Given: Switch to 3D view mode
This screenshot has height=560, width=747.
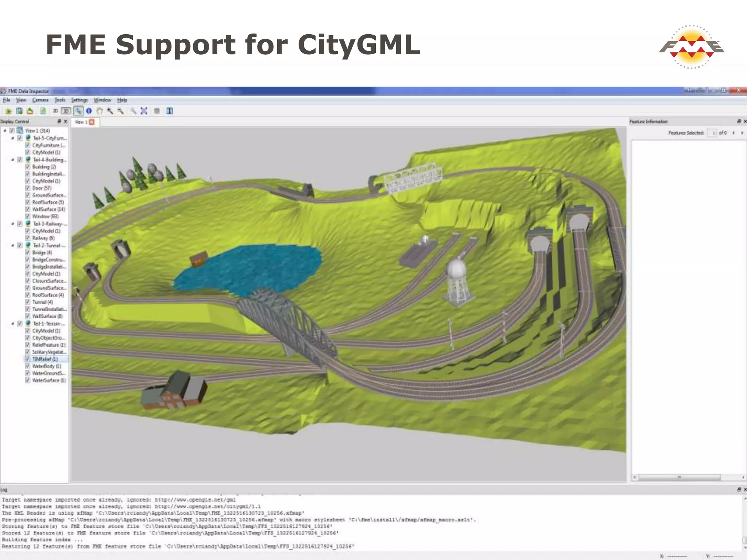Looking at the screenshot, I should tap(66, 111).
